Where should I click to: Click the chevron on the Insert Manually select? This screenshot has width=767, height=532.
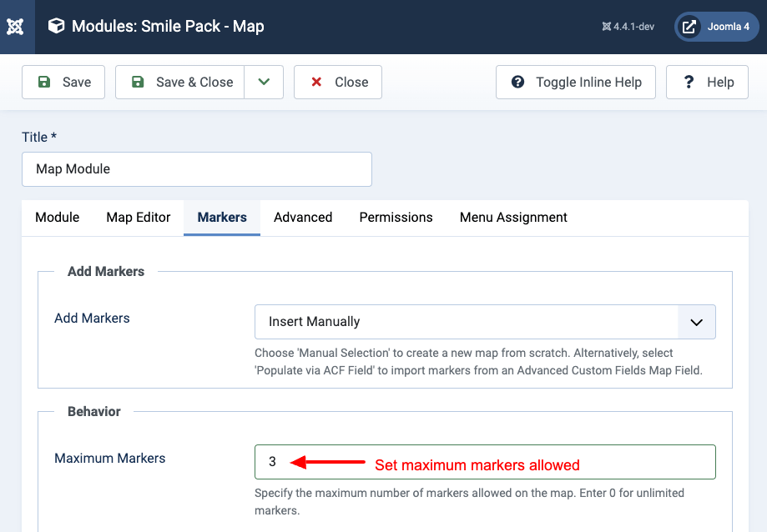click(x=697, y=323)
